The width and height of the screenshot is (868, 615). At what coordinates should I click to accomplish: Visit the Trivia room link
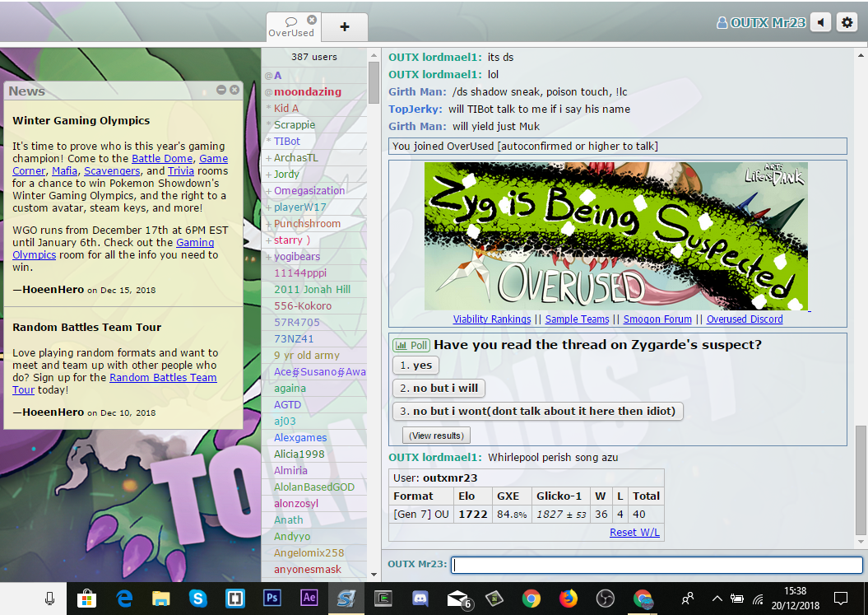pos(181,170)
